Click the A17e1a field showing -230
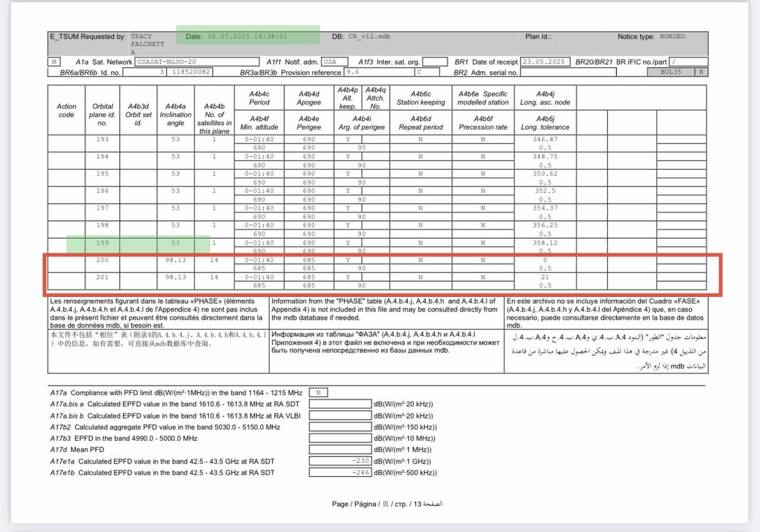This screenshot has height=532, width=760. tap(341, 461)
